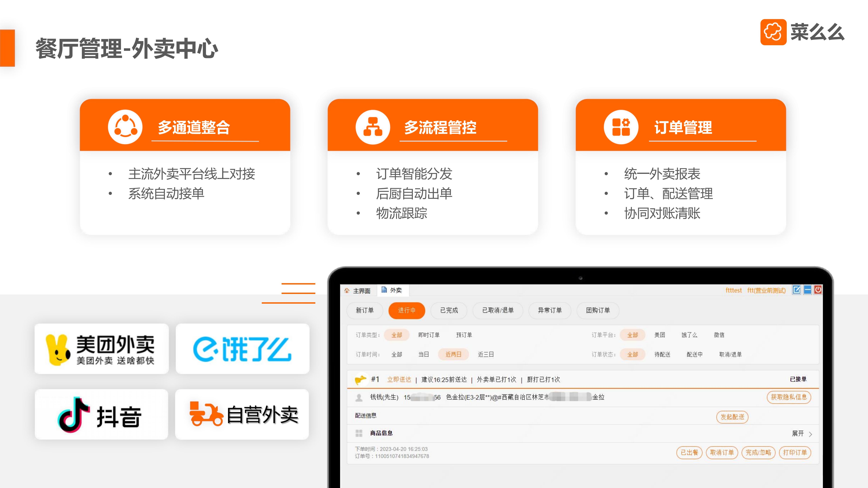Click the red power icon in title bar
The width and height of the screenshot is (868, 488).
[x=818, y=290]
